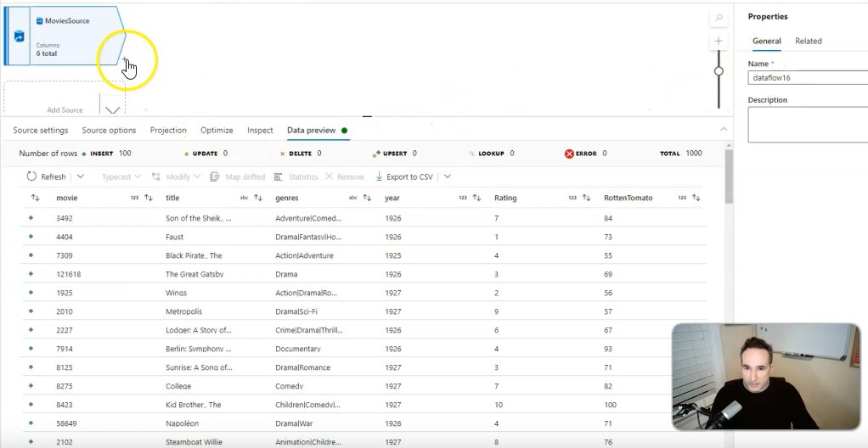Click the Name field containing dataflow16
Image resolution: width=868 pixels, height=448 pixels.
click(808, 78)
